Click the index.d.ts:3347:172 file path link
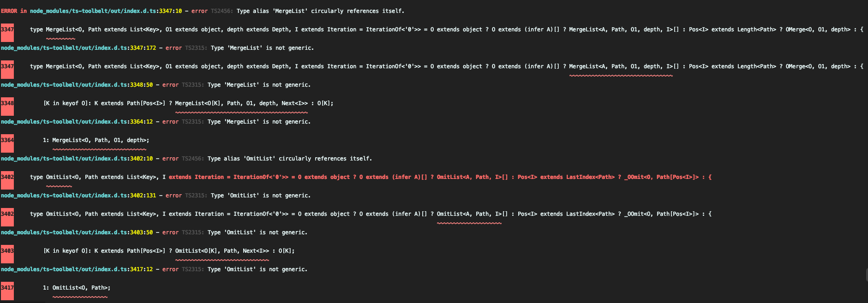The image size is (868, 303). click(78, 48)
